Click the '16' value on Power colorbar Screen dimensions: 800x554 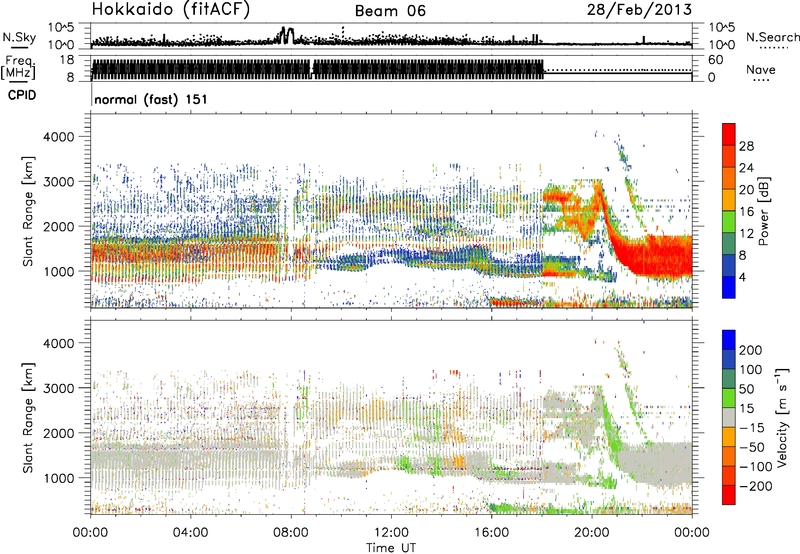click(x=746, y=212)
